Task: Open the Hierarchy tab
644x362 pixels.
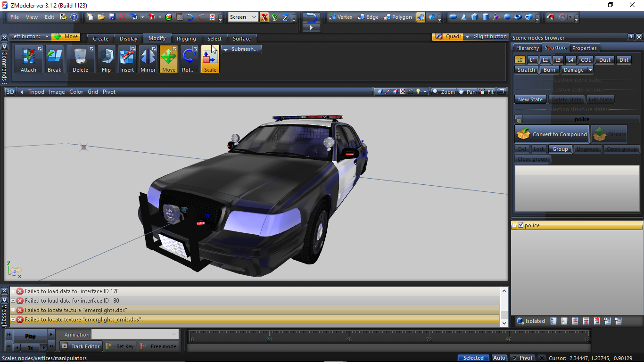Action: point(527,48)
